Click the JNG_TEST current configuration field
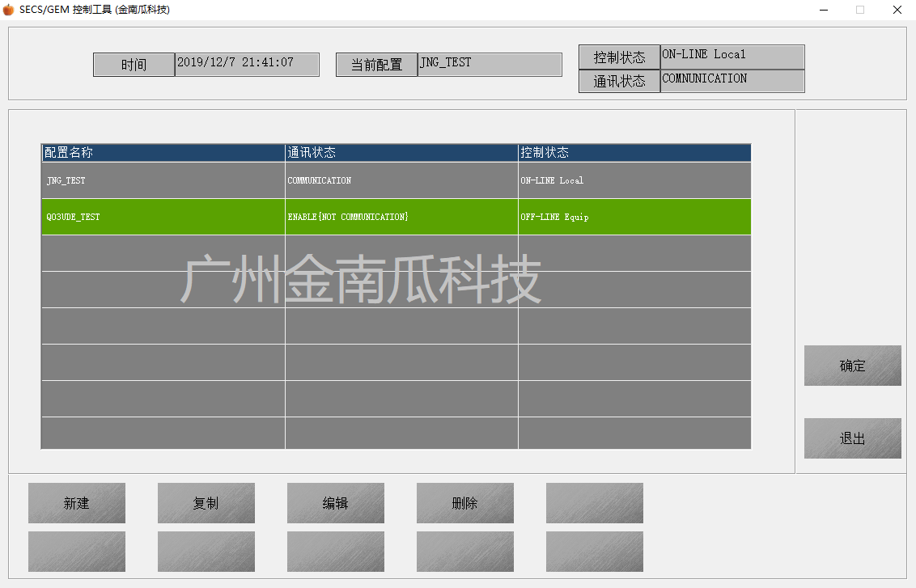Screen dimensions: 916x588 point(490,64)
